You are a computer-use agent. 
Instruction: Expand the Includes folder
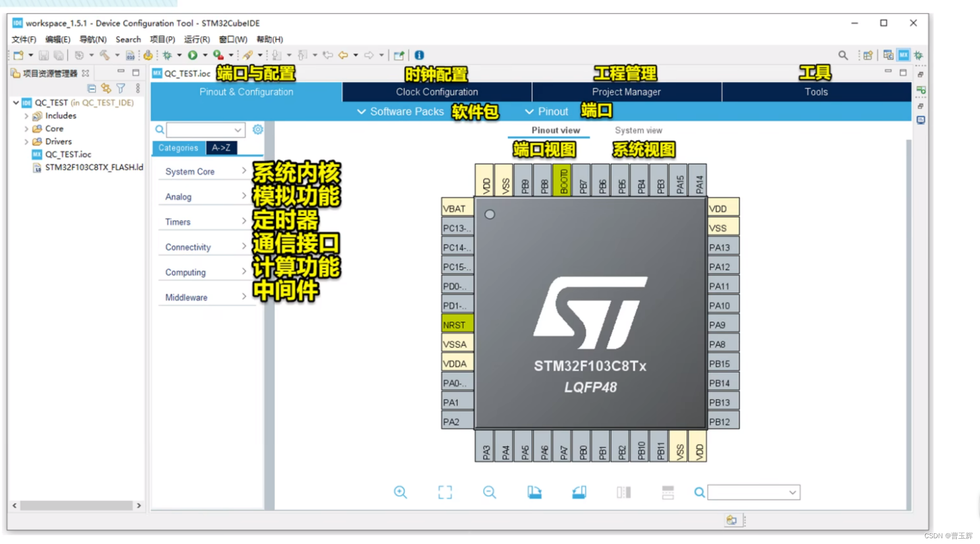26,116
